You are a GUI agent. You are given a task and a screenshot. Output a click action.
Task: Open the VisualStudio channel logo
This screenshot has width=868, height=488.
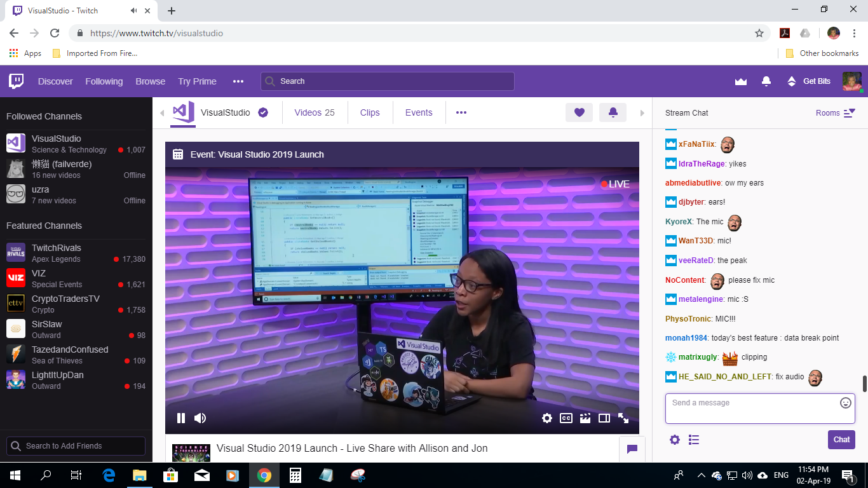(183, 112)
